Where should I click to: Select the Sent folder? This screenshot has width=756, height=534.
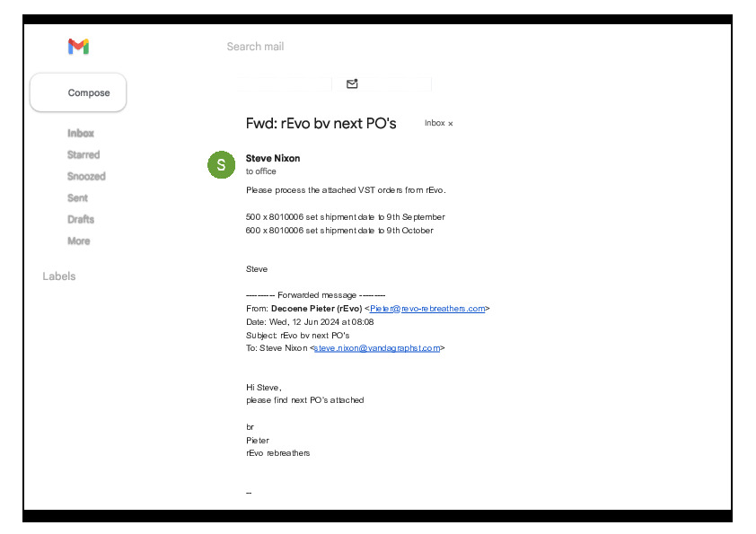(77, 197)
